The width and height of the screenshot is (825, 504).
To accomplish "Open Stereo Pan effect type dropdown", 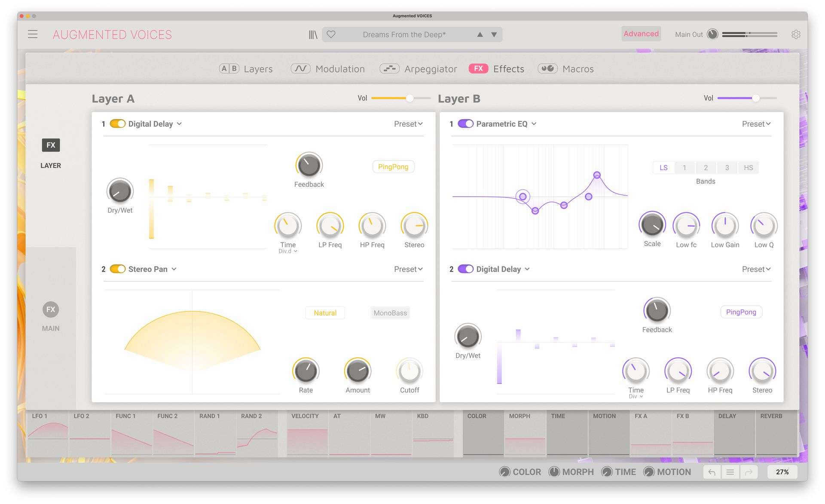I will click(153, 269).
